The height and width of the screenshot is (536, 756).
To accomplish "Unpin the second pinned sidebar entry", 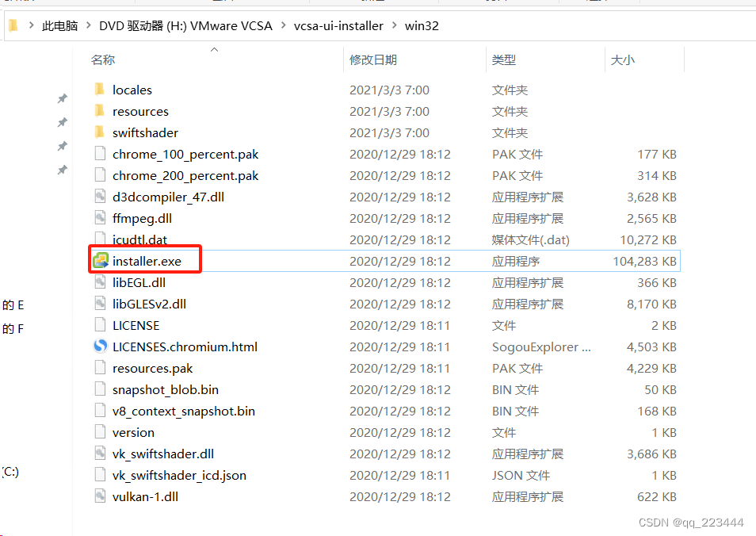I will [x=63, y=122].
